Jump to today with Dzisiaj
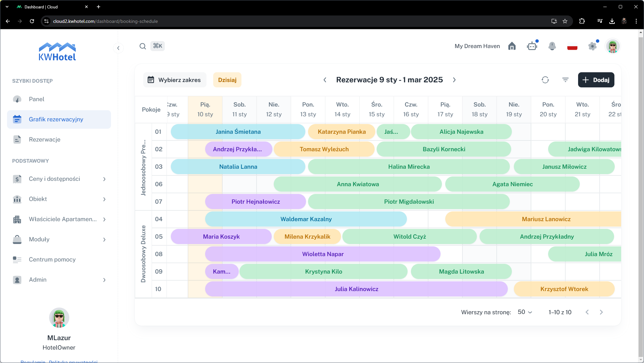The height and width of the screenshot is (363, 644). point(227,80)
